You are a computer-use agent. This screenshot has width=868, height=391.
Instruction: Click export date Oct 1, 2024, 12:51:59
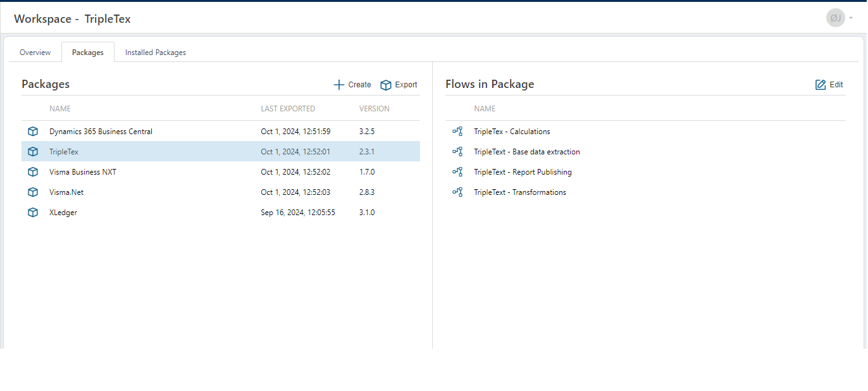point(295,132)
